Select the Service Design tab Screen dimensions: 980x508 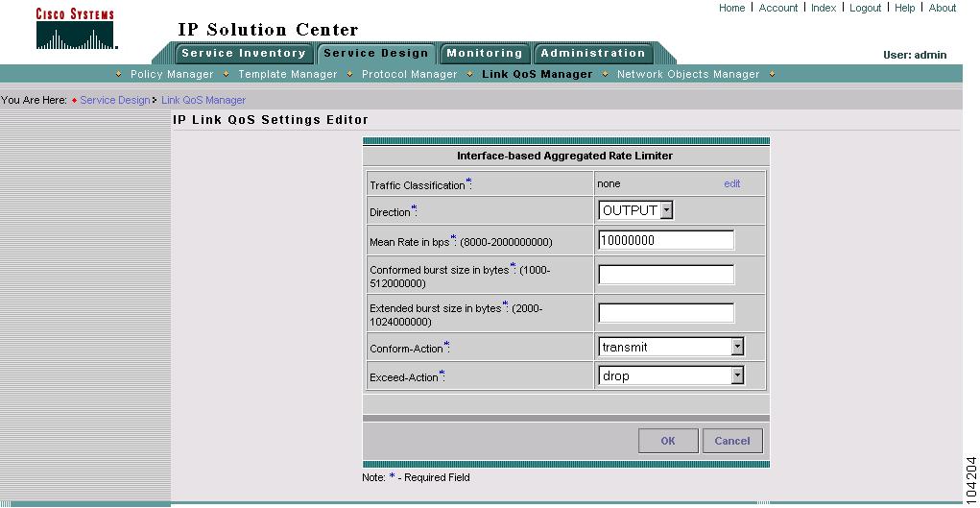pos(375,53)
